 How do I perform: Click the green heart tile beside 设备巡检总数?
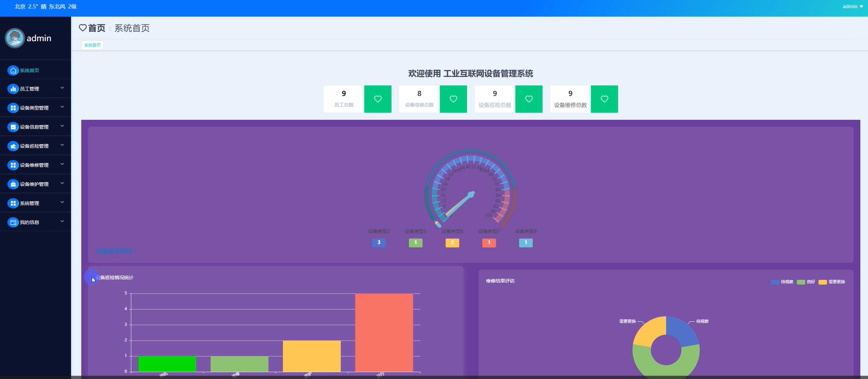[x=529, y=99]
